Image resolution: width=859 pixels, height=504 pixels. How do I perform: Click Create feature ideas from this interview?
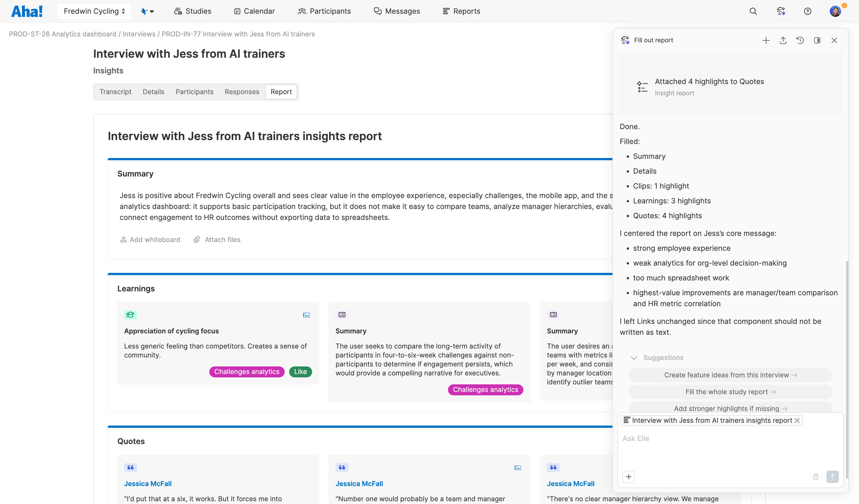coord(730,375)
